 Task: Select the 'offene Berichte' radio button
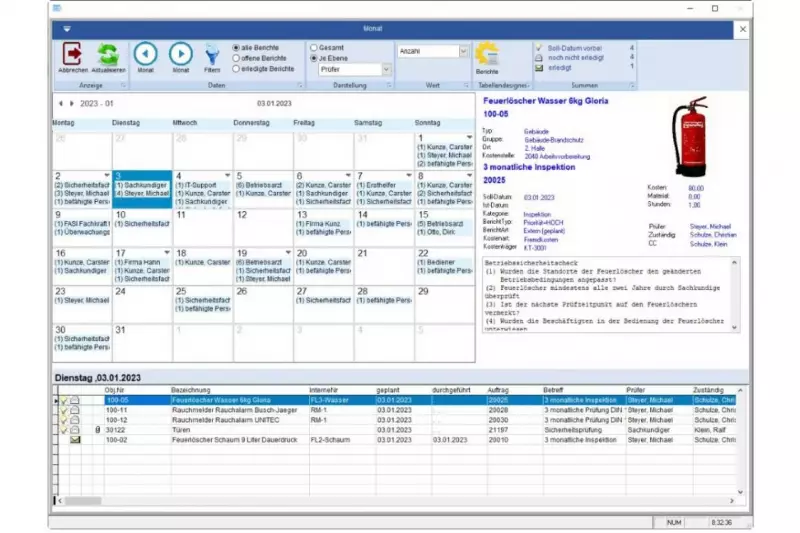(236, 58)
